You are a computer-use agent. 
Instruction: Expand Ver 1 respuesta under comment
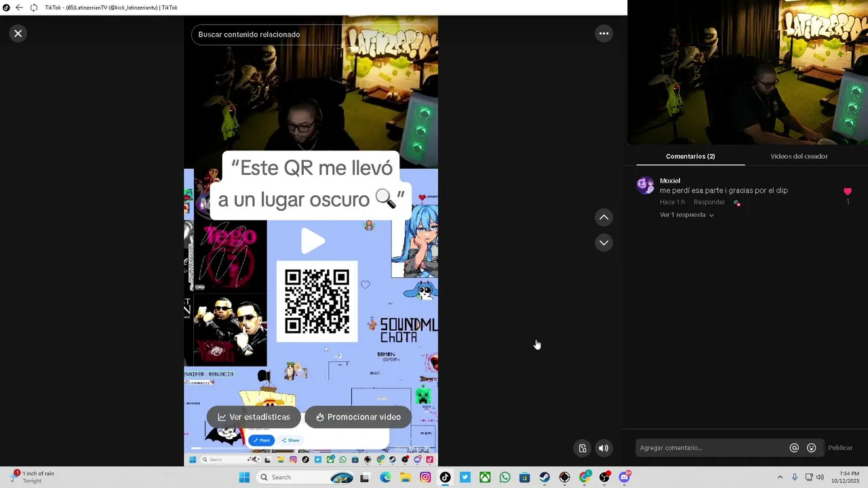(x=686, y=215)
